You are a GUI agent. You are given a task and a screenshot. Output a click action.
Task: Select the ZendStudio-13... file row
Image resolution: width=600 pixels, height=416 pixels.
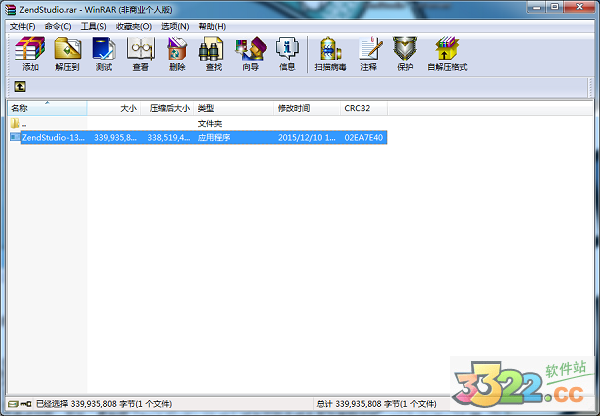click(199, 137)
